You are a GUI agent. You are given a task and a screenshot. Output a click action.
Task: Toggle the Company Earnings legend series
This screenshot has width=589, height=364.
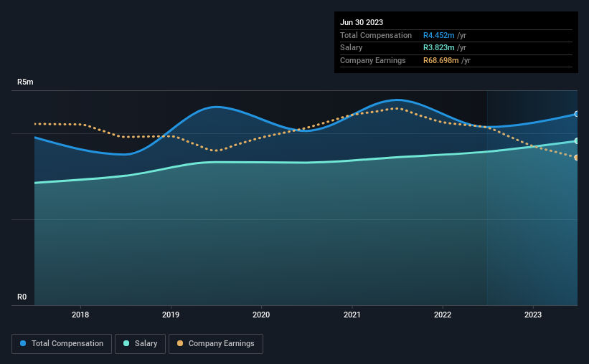pos(216,344)
